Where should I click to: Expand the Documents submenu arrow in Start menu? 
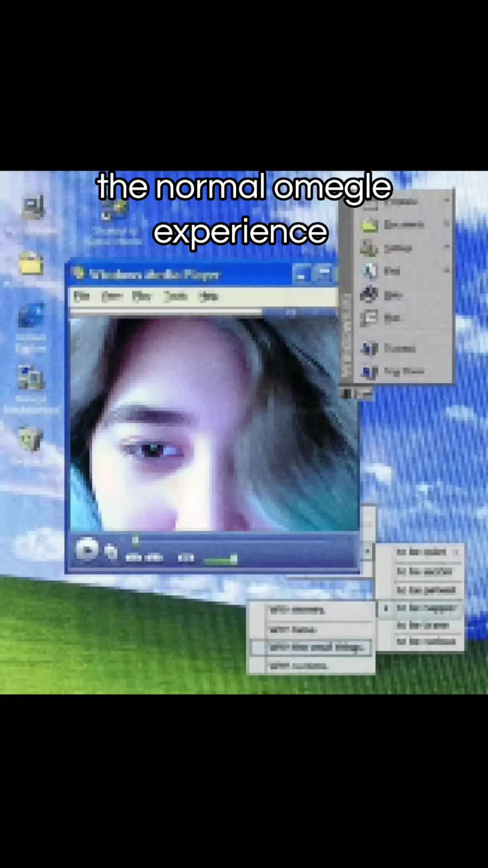coord(446,224)
